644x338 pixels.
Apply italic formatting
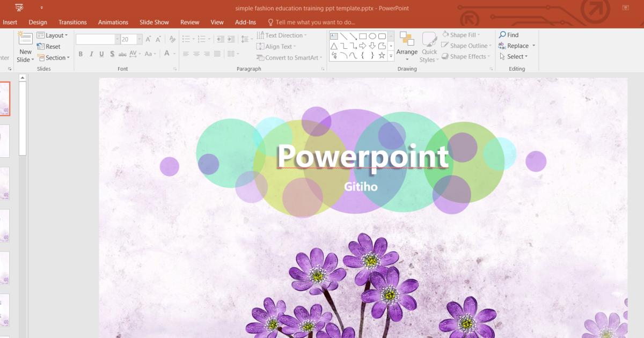coord(91,54)
